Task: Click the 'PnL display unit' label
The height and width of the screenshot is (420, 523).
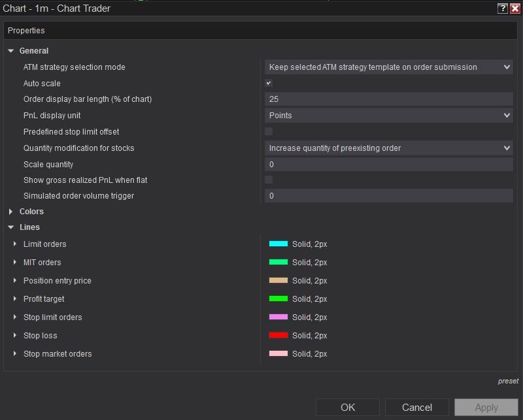Action: [52, 116]
